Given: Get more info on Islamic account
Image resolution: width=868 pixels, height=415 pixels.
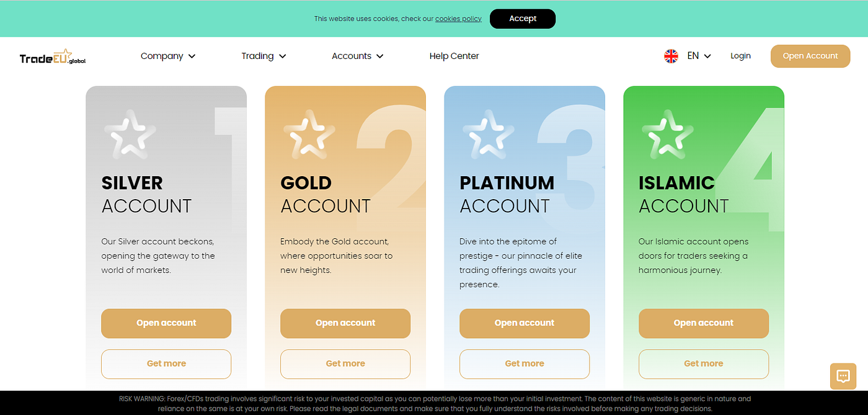Looking at the screenshot, I should pos(704,364).
